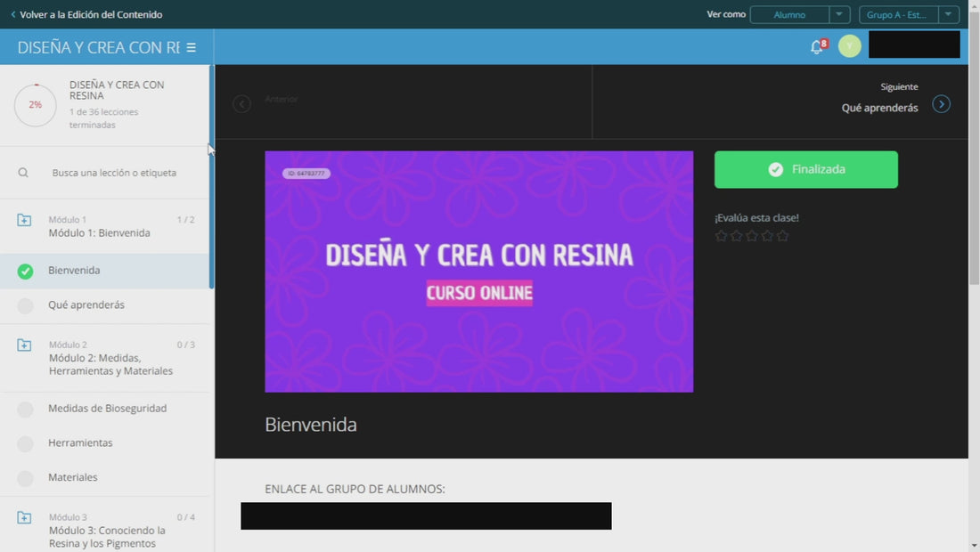The width and height of the screenshot is (980, 552).
Task: Click the ¡Evalúa esta clase! label
Action: pyautogui.click(x=757, y=218)
